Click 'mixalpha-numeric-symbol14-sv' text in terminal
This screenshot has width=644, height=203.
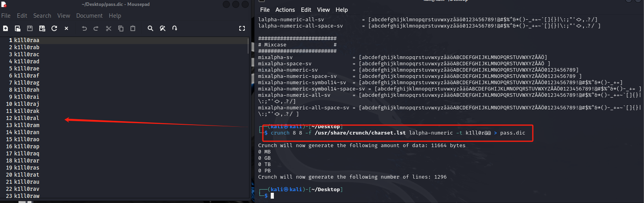click(x=302, y=83)
